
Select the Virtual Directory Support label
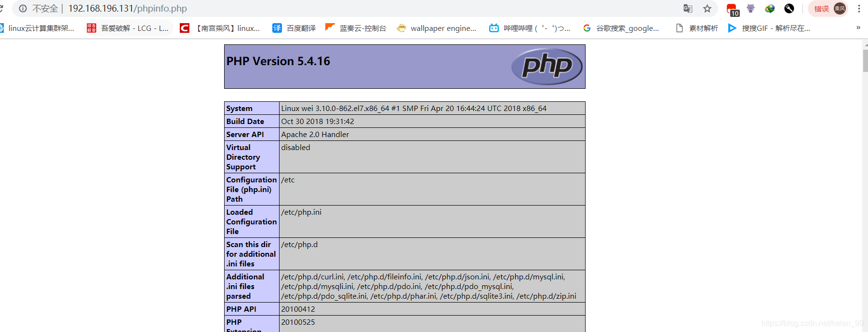pos(243,157)
